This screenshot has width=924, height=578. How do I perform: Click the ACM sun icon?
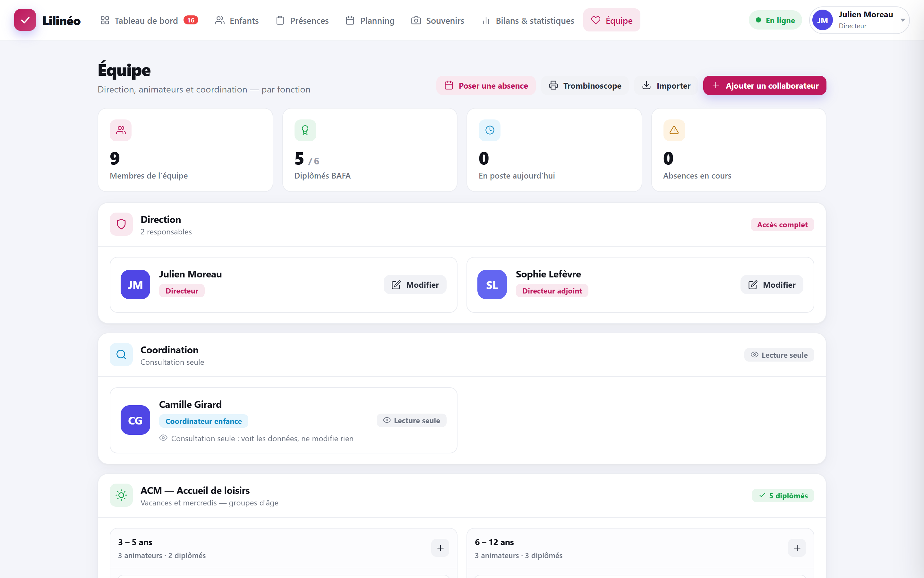[x=121, y=495]
